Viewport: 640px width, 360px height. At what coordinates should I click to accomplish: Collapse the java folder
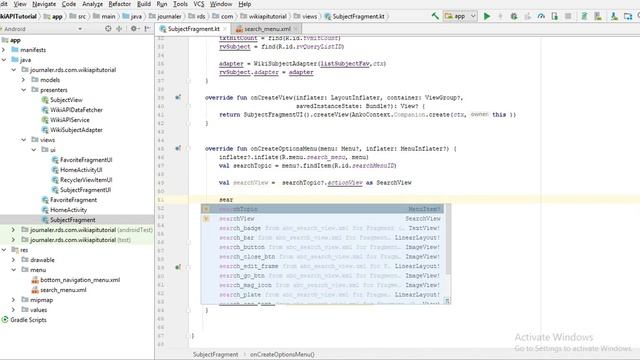tap(4, 60)
